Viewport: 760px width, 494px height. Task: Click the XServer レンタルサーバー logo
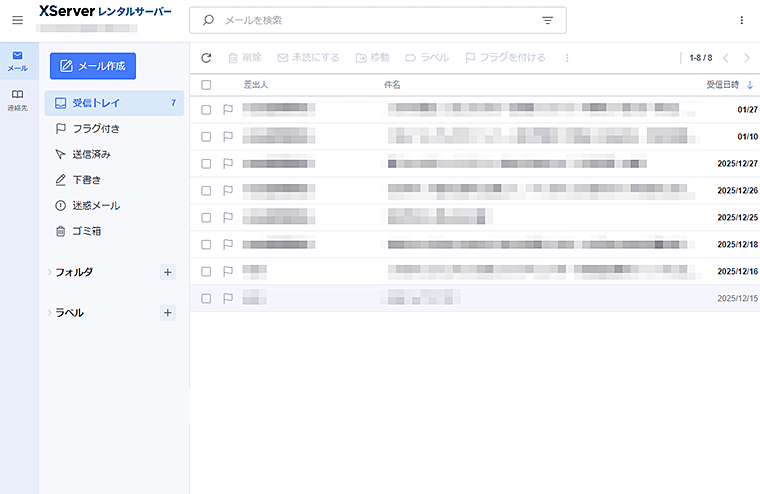[105, 11]
